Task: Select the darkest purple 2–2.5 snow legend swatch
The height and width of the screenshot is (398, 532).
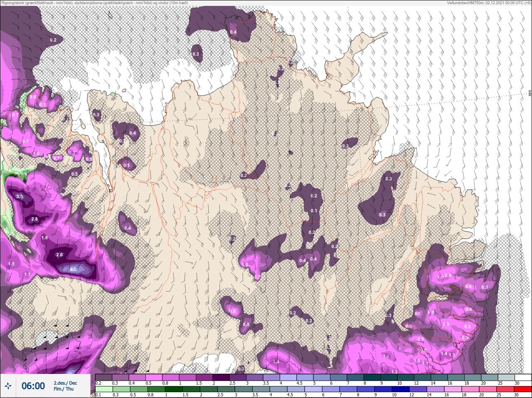Action: (x=222, y=378)
